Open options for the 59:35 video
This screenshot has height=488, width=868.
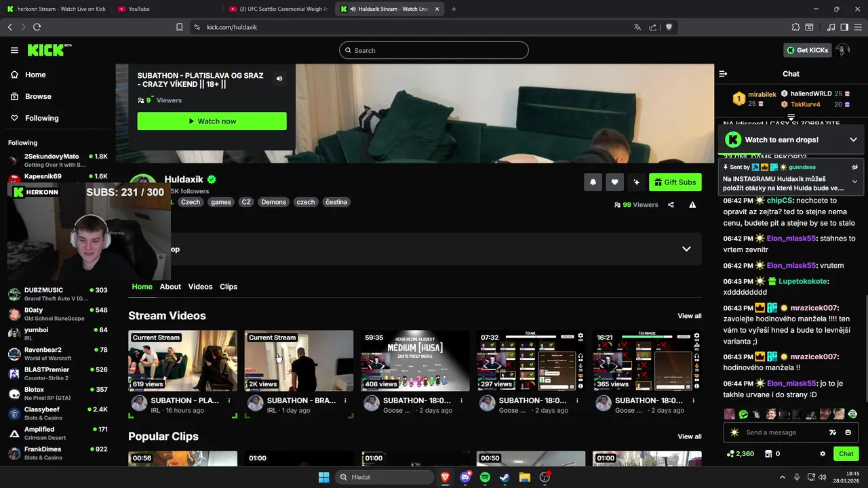pyautogui.click(x=461, y=401)
